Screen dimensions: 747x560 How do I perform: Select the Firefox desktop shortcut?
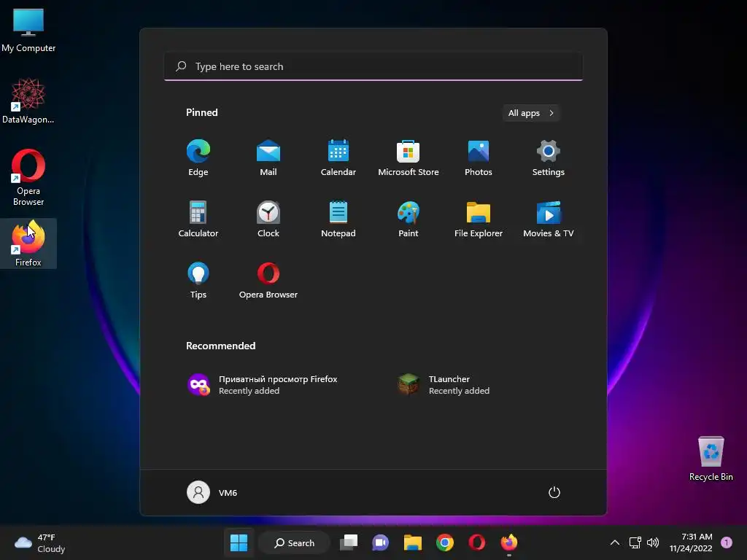click(28, 244)
